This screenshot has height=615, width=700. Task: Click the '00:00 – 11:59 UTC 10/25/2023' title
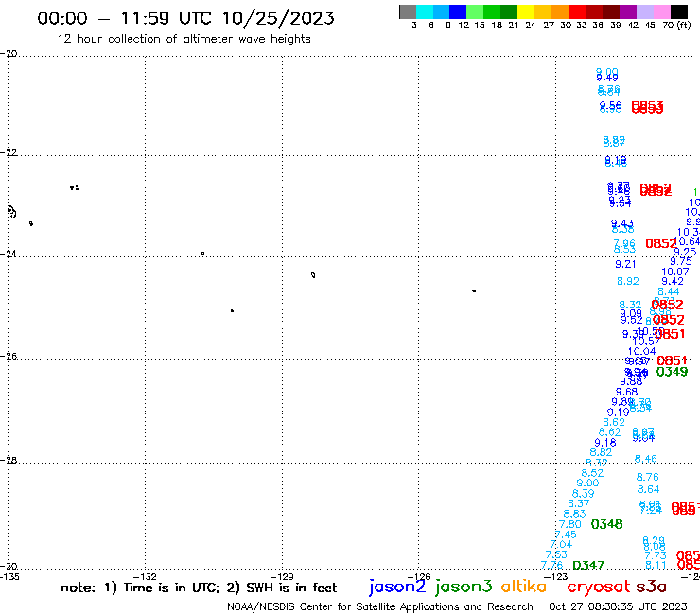[185, 18]
